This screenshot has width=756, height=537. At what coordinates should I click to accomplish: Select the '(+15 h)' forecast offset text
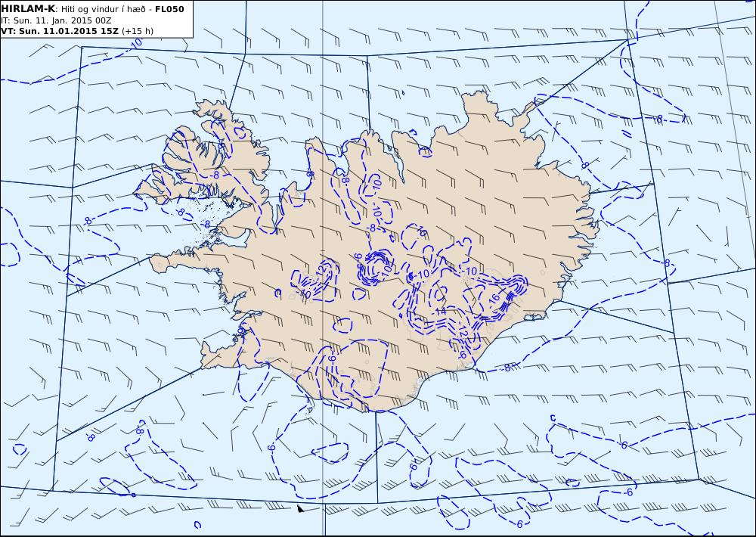pos(138,31)
